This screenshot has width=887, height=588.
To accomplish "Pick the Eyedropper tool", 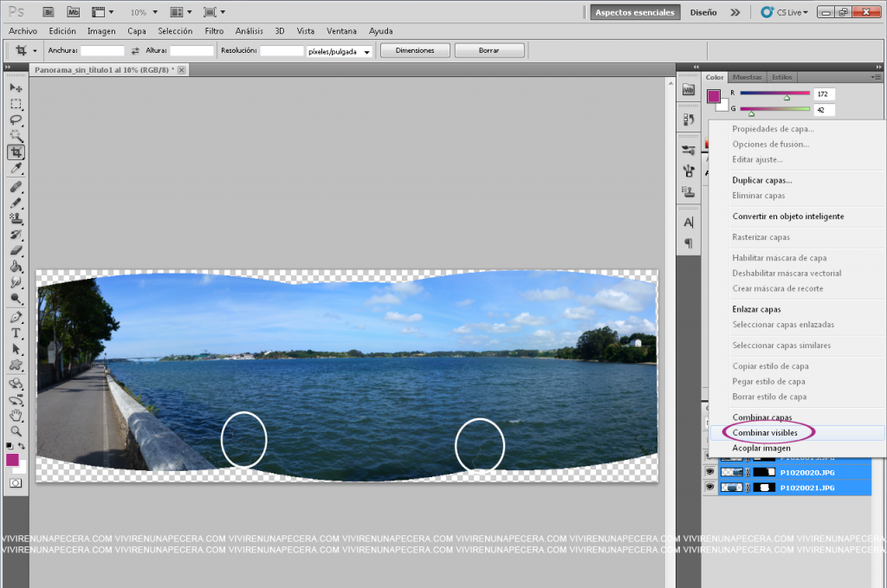I will click(16, 168).
